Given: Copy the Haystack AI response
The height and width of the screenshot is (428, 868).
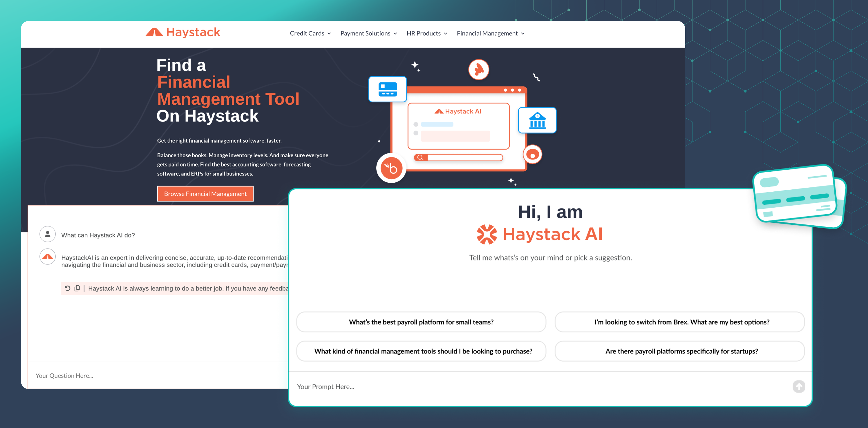Looking at the screenshot, I should 77,288.
